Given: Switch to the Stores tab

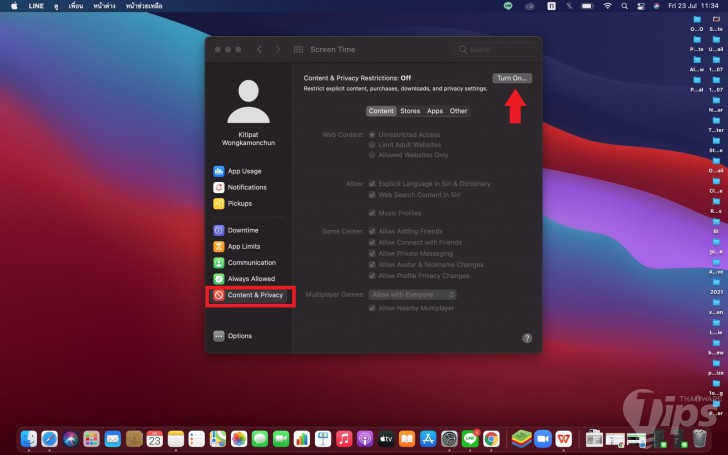Looking at the screenshot, I should coord(410,111).
